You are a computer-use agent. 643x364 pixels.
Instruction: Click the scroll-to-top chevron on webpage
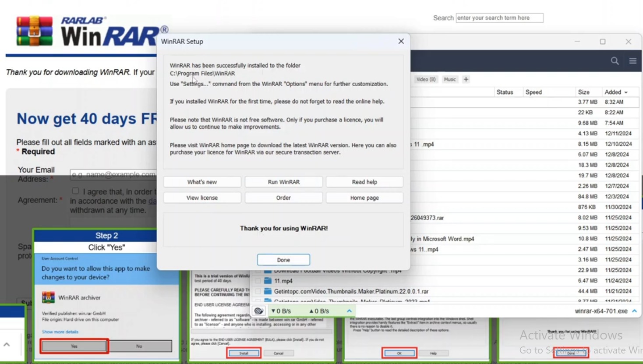(7, 345)
